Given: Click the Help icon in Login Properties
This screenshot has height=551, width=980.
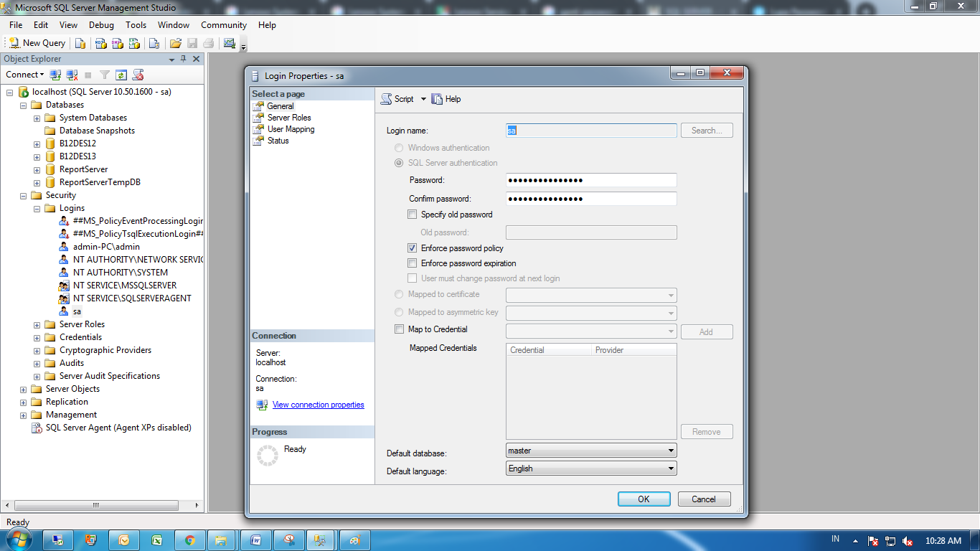Looking at the screenshot, I should (x=437, y=99).
